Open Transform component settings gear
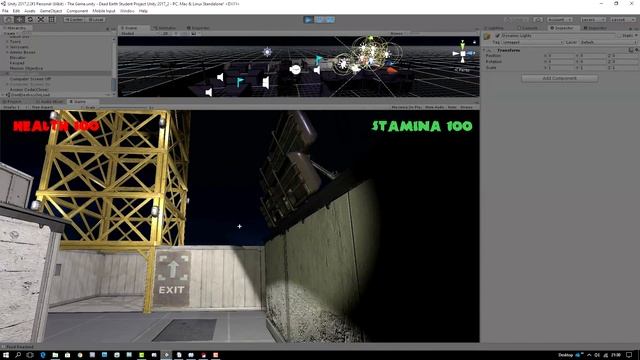 click(x=636, y=50)
